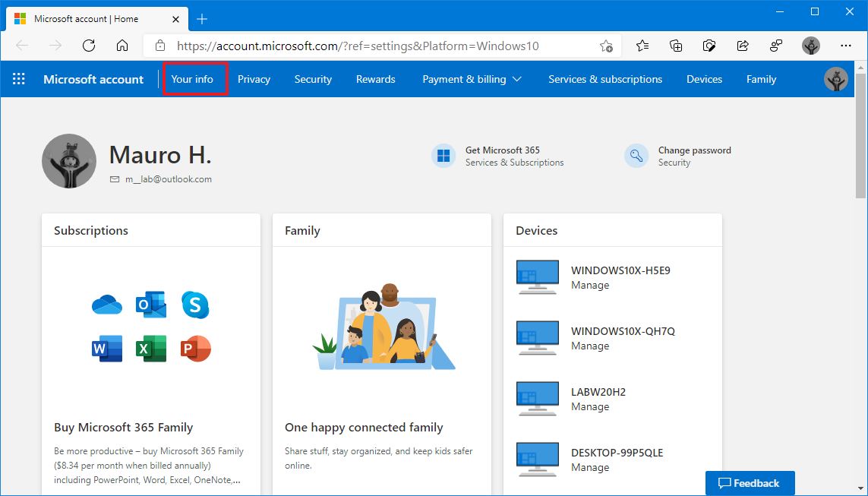Manage the DESKTOP-99P5QLE device

coord(590,468)
